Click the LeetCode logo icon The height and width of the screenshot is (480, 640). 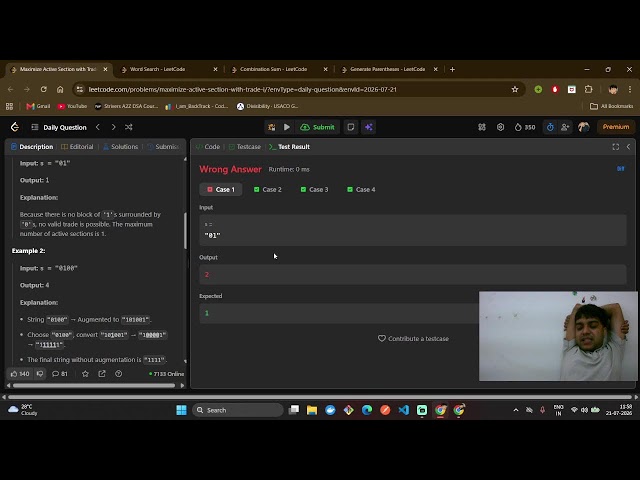15,127
